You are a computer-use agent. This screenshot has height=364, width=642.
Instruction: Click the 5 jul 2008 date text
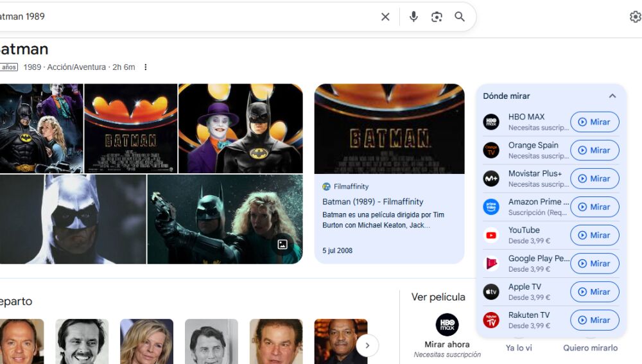click(x=338, y=250)
